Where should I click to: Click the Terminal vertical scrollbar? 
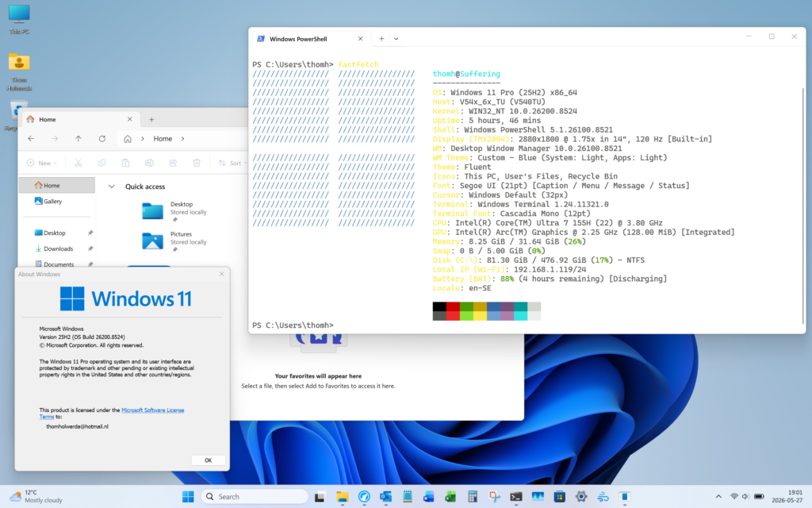[x=803, y=205]
